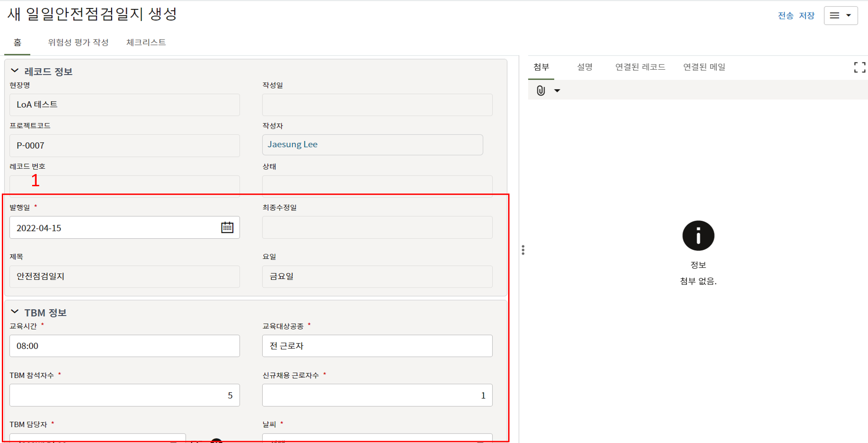
Task: Go to the 연결된 레코드 tab
Action: click(640, 67)
